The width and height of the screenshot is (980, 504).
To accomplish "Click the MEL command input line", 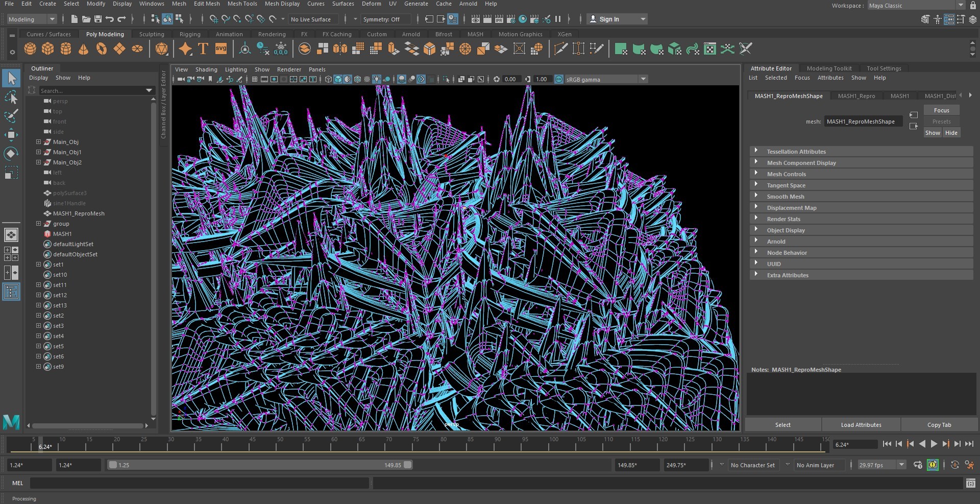I will point(199,483).
